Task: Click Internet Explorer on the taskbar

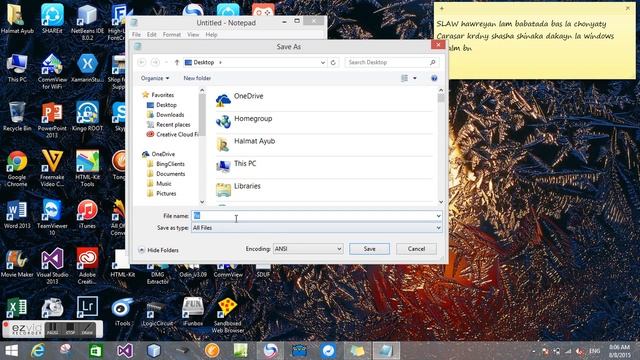Action: pyautogui.click(x=38, y=351)
